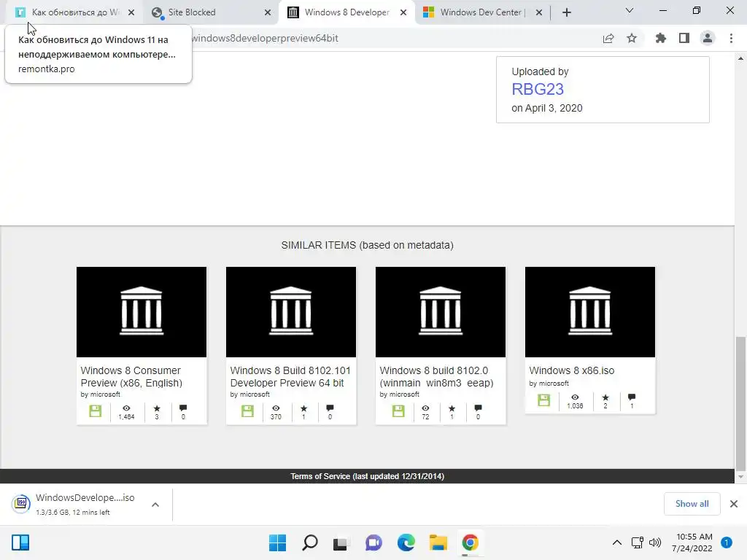Open taskbar Search
The width and height of the screenshot is (747, 560).
tap(309, 542)
